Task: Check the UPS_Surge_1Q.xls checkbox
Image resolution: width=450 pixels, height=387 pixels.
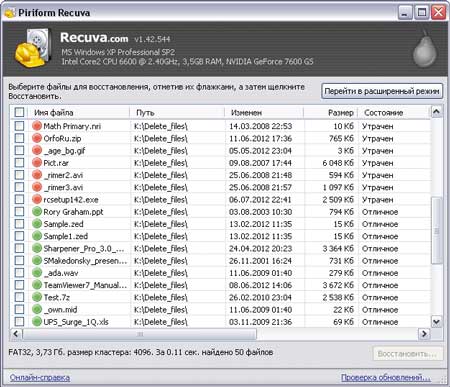Action: [x=19, y=322]
